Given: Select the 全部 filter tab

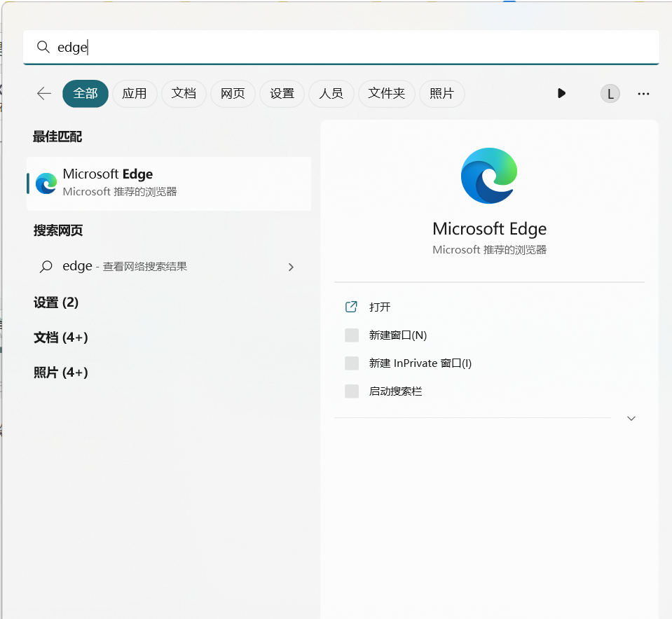Looking at the screenshot, I should (85, 93).
